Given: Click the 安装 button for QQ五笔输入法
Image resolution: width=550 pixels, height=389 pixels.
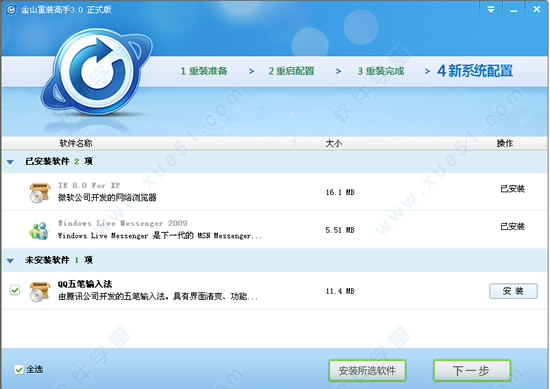Looking at the screenshot, I should [x=513, y=291].
